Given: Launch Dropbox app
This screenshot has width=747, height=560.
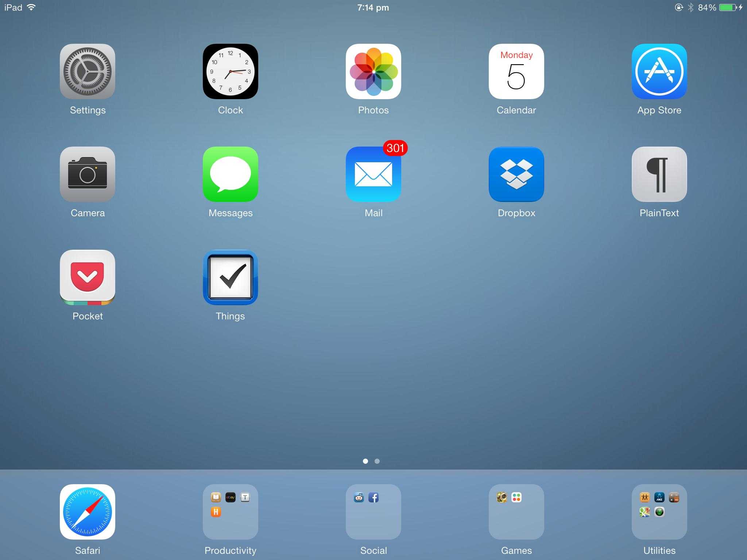Looking at the screenshot, I should (x=516, y=174).
